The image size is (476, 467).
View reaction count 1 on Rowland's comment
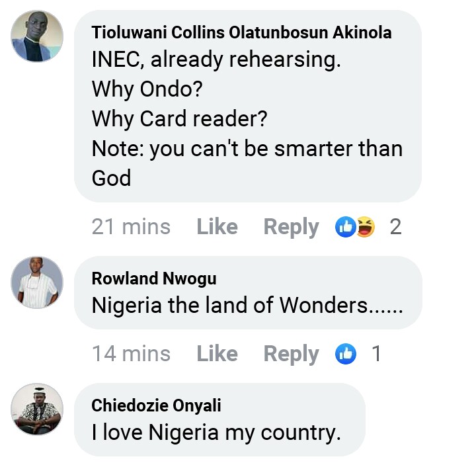coord(376,354)
